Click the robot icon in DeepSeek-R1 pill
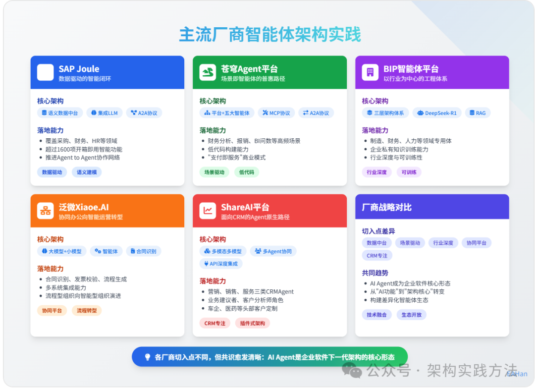535x392 pixels. (x=421, y=112)
